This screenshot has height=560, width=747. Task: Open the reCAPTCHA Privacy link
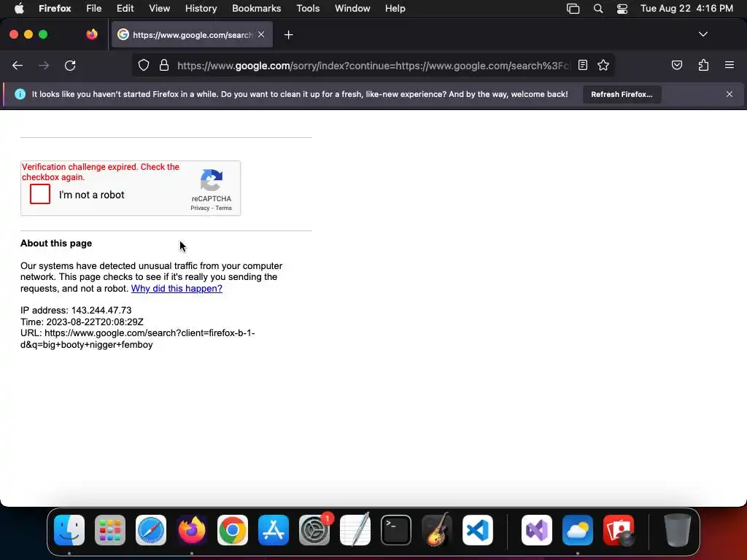tap(200, 208)
